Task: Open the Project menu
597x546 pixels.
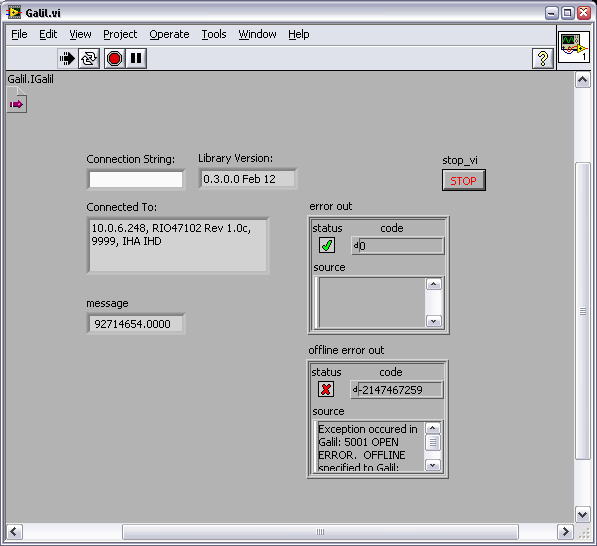Action: click(x=120, y=34)
